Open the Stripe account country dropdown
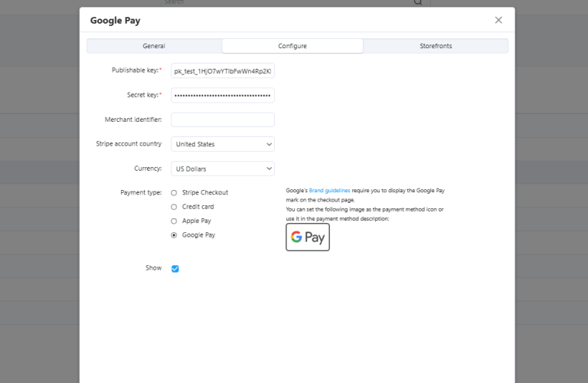Screen dimensions: 588x383 click(x=223, y=144)
